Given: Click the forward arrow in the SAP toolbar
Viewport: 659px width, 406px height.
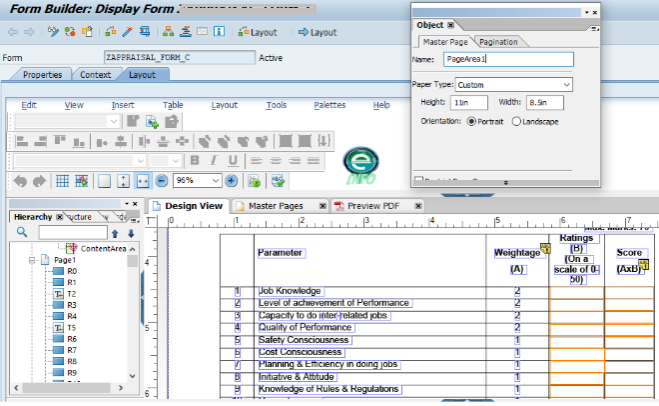Looking at the screenshot, I should (x=29, y=32).
